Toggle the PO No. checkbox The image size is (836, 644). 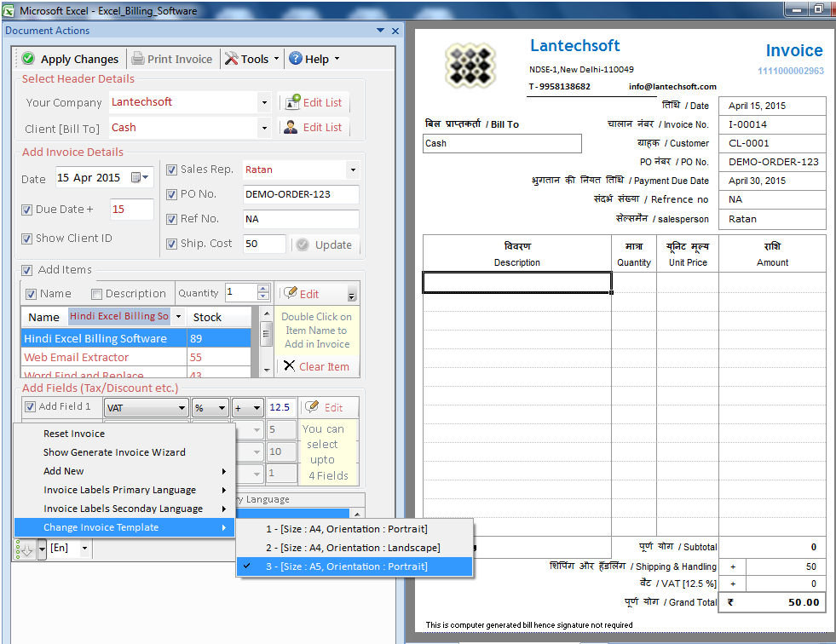(171, 194)
